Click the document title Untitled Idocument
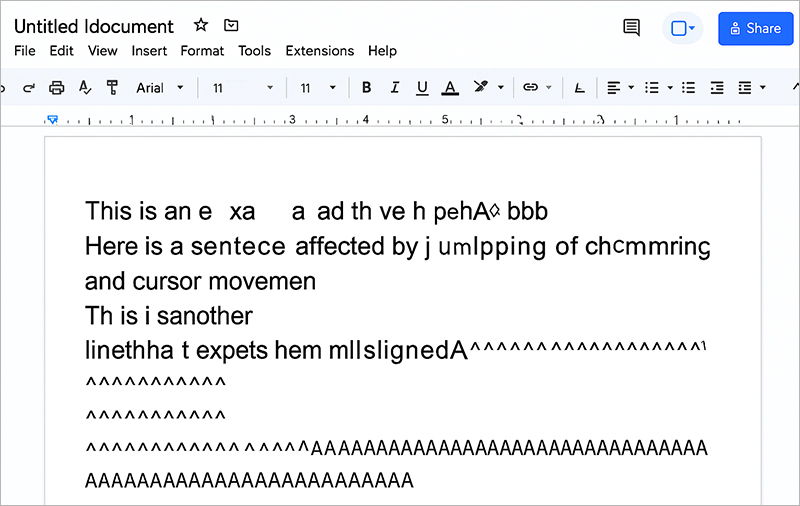The width and height of the screenshot is (800, 506). [94, 27]
